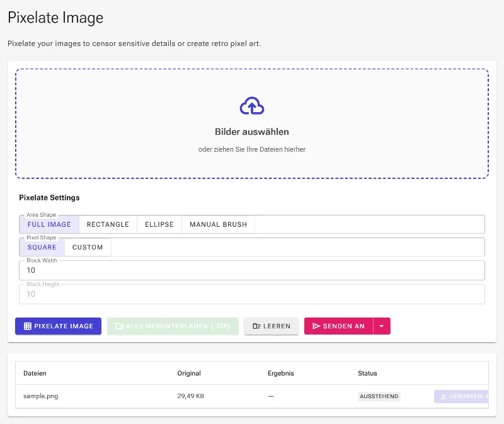Click the sample.png file name
The image size is (504, 424).
click(41, 396)
